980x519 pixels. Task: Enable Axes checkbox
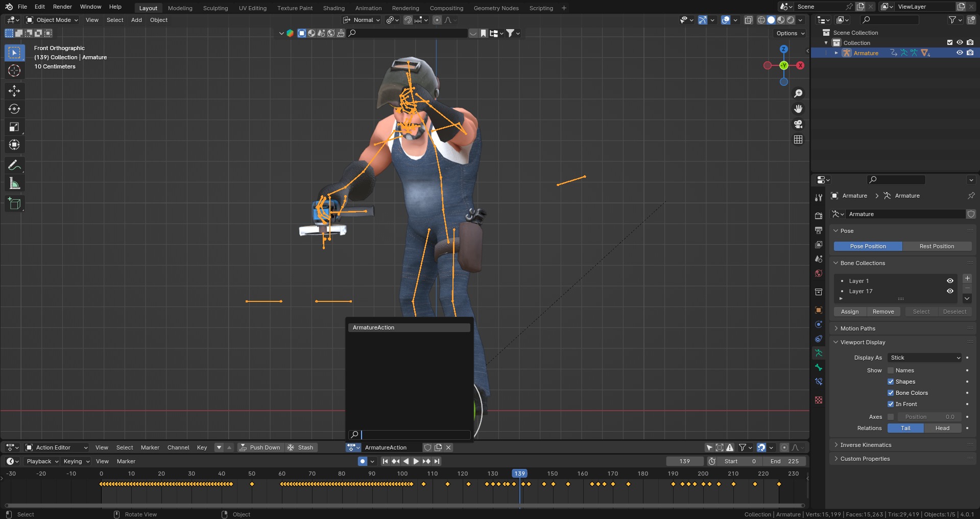[x=891, y=417]
